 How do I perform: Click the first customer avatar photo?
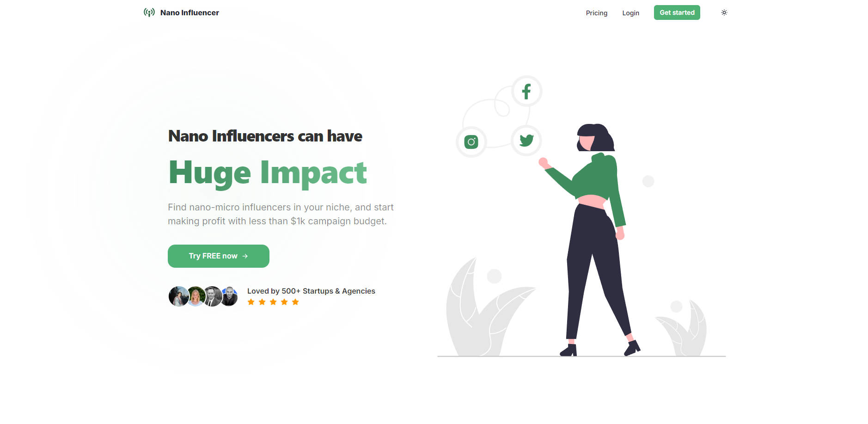(178, 296)
